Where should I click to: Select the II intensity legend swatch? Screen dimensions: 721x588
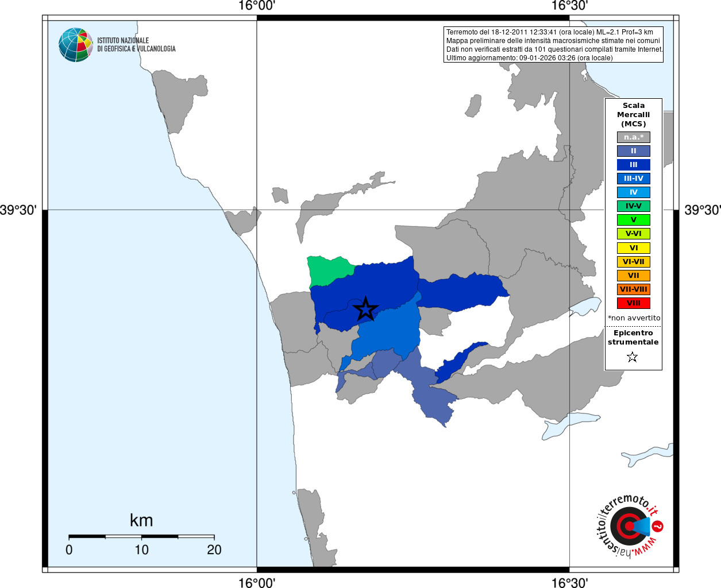(633, 151)
